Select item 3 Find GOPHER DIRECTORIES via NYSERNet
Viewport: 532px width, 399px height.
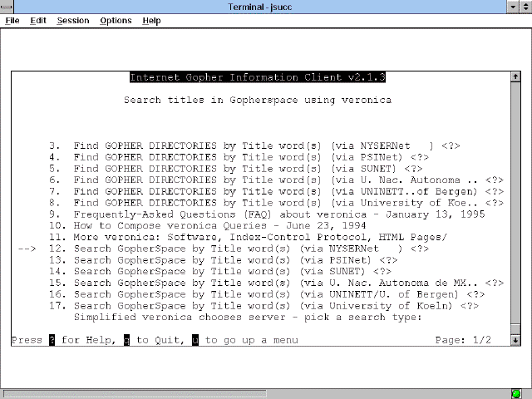tap(254, 146)
